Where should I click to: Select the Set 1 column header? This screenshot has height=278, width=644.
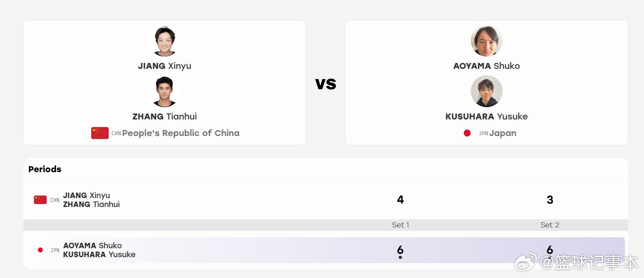(400, 225)
